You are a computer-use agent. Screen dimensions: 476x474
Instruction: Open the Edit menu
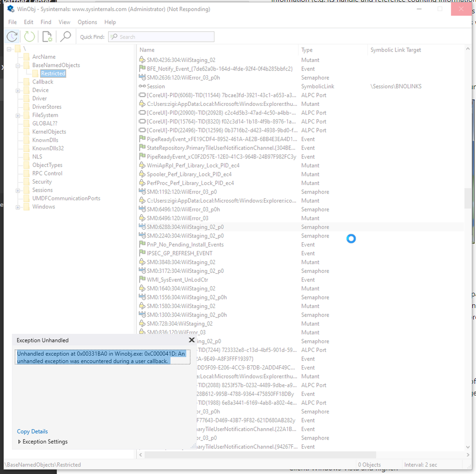[29, 22]
